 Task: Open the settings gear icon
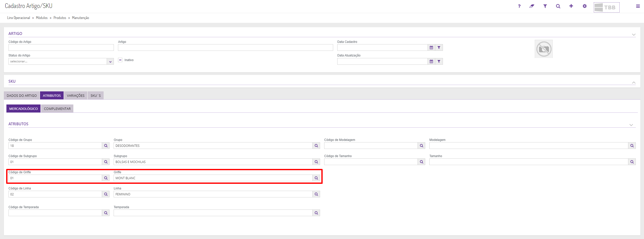tap(584, 6)
